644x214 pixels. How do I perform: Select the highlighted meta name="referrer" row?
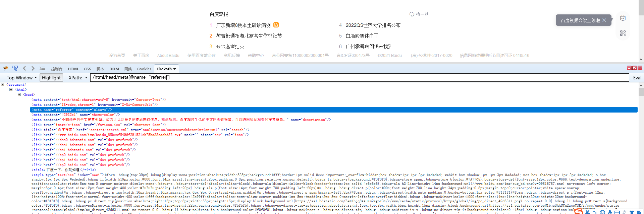point(334,110)
